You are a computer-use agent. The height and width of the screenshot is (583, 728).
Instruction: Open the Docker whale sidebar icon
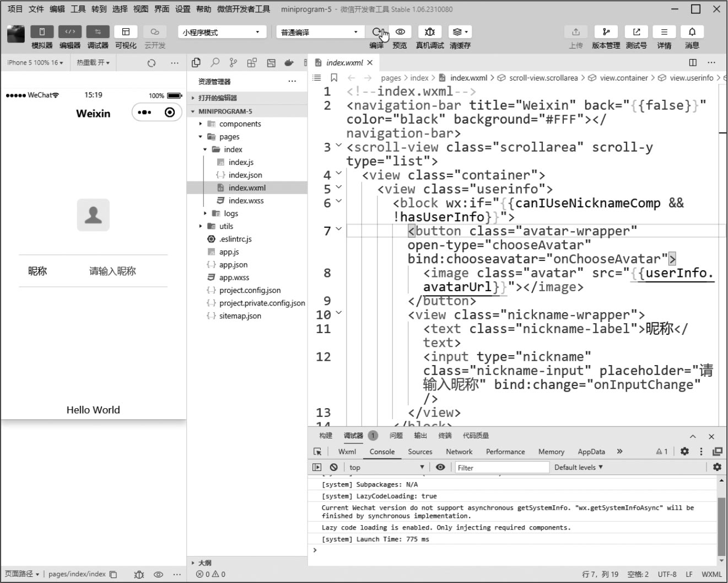pyautogui.click(x=289, y=63)
